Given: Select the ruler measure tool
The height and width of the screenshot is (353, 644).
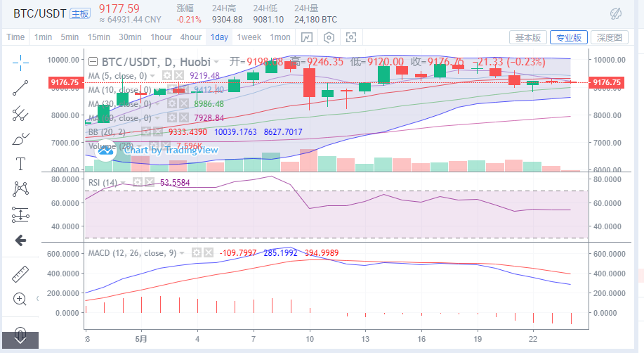Looking at the screenshot, I should (20, 274).
